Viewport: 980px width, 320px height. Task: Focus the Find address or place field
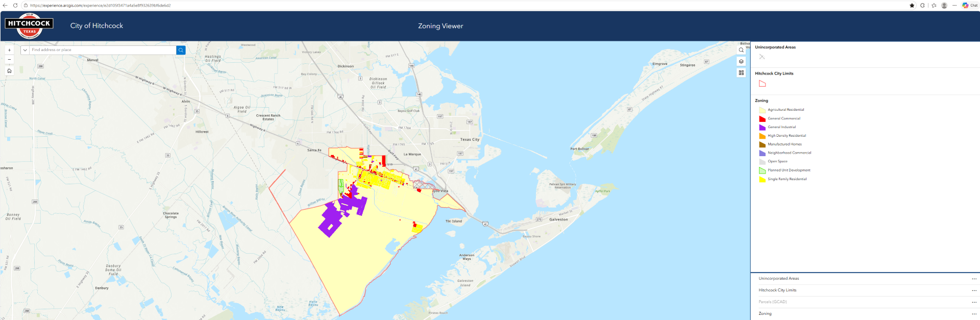pos(103,50)
